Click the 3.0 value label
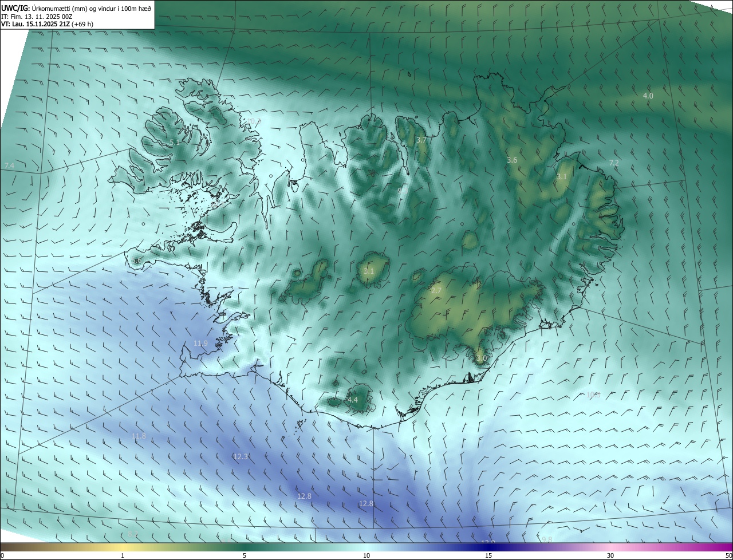This screenshot has width=733, height=560. (x=481, y=358)
